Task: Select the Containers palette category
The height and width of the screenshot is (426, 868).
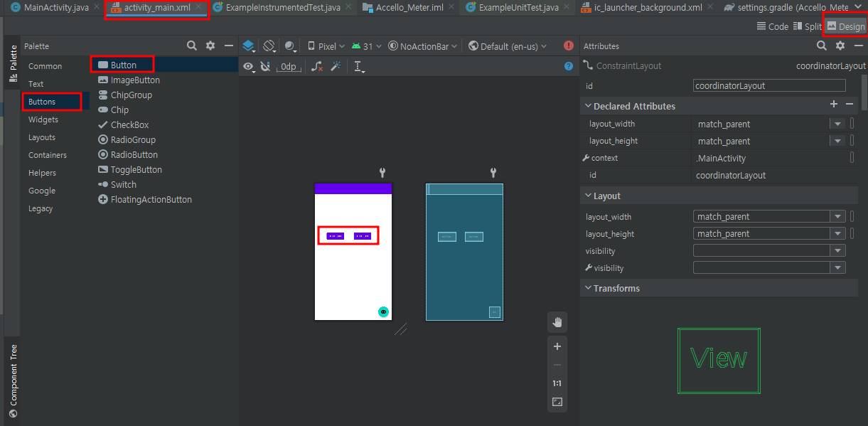Action: [x=48, y=155]
